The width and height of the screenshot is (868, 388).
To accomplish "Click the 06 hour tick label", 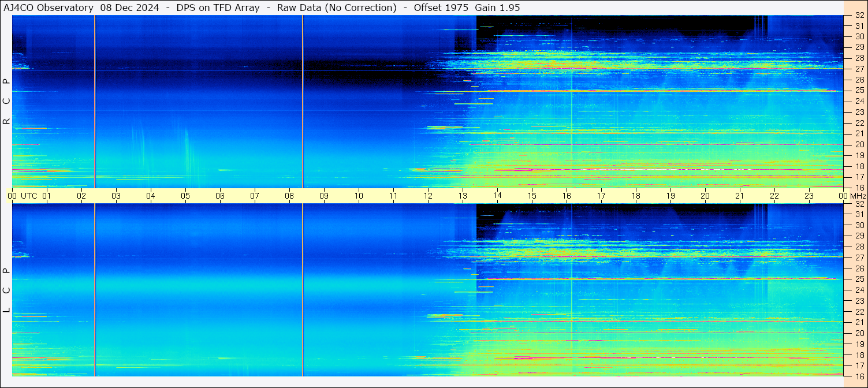I will 220,196.
